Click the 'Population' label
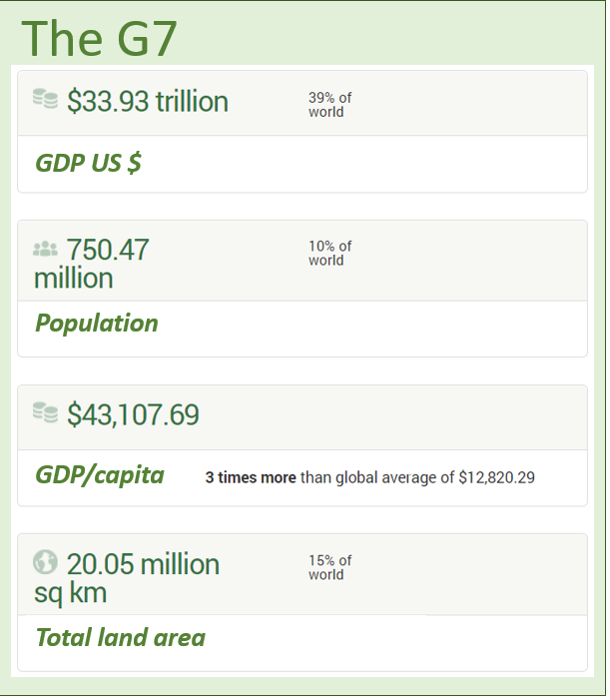The image size is (610, 700). [96, 324]
